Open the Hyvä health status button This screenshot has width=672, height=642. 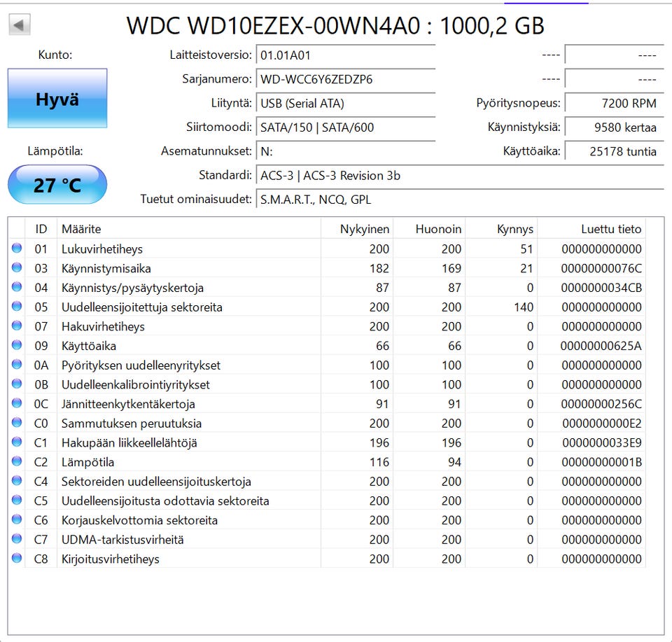(57, 98)
